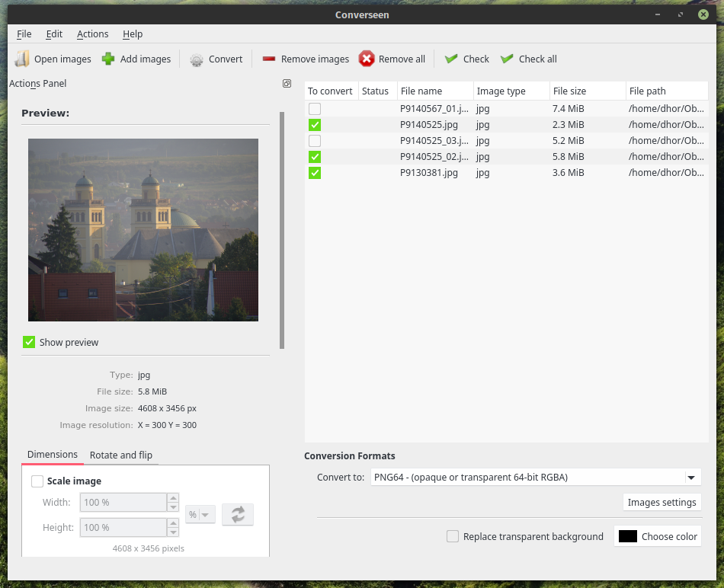Click the black color swatch

click(627, 536)
